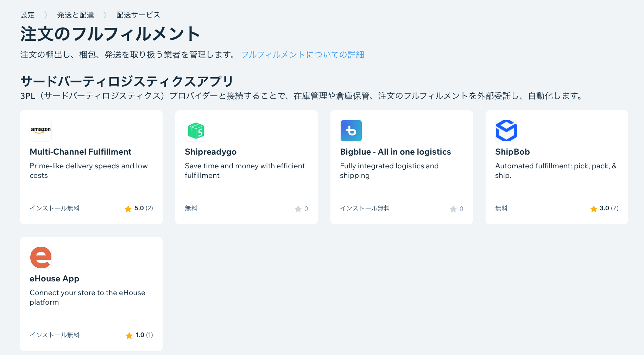Click the Amazon logo icon
The image size is (644, 355).
[41, 131]
